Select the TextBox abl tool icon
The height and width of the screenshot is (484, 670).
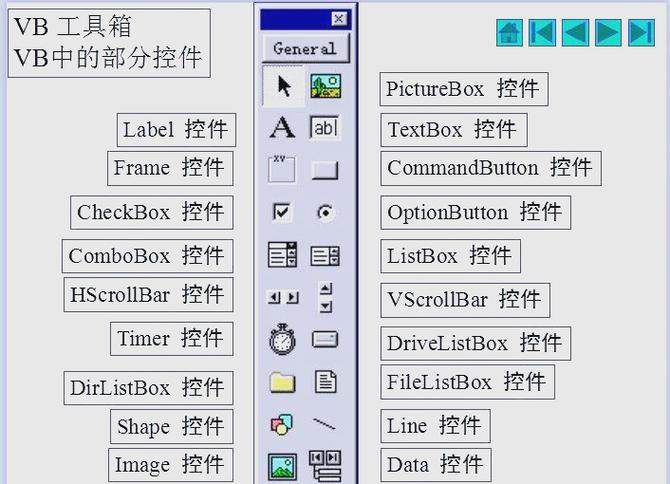point(325,127)
